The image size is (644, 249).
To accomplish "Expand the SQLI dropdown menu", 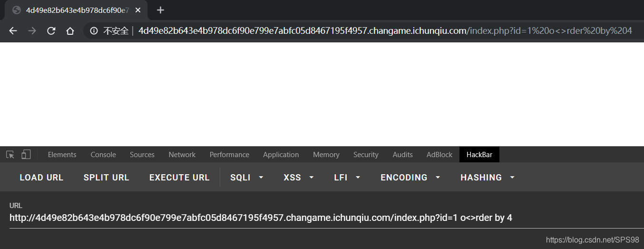I will tap(247, 178).
